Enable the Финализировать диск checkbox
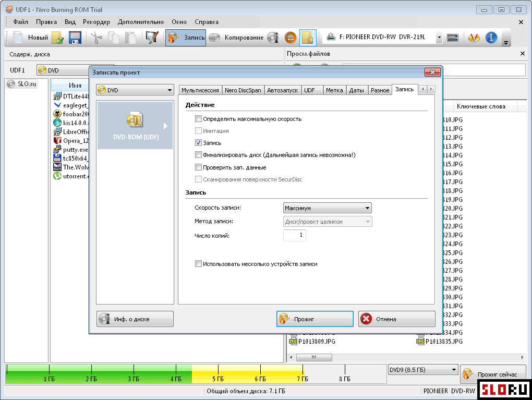Image resolution: width=532 pixels, height=400 pixels. 198,155
